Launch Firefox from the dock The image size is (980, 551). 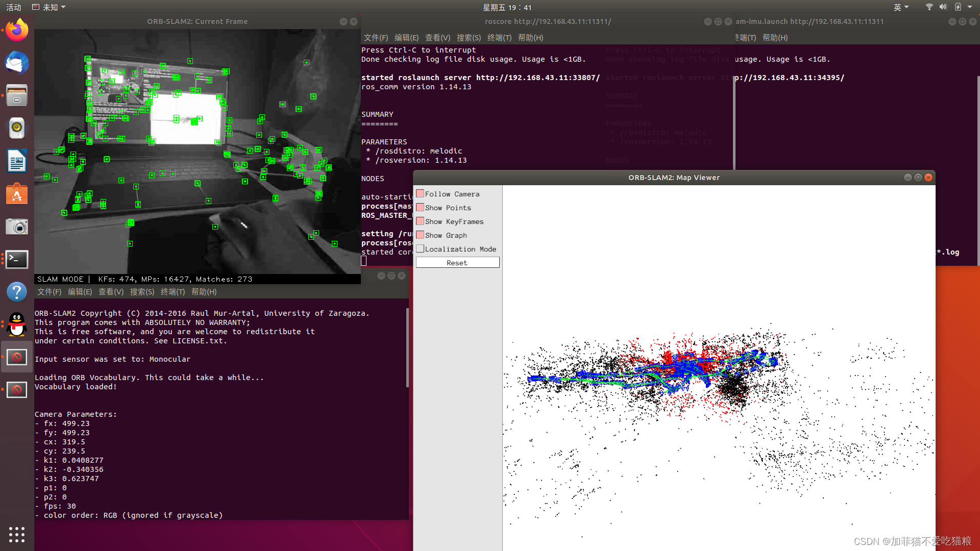tap(17, 30)
